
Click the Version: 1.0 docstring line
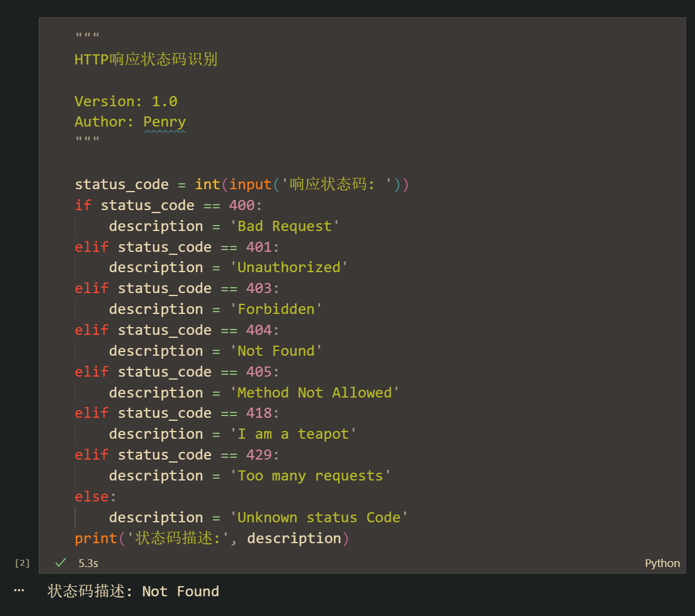(126, 101)
